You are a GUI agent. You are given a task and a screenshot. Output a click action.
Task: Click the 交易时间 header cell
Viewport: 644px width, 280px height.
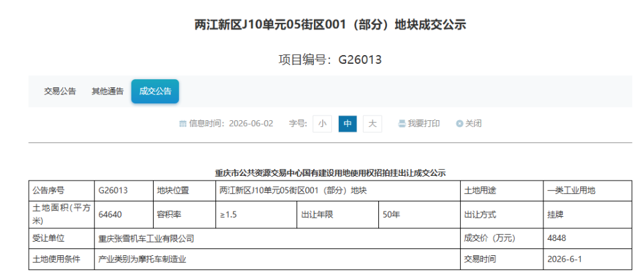pyautogui.click(x=502, y=259)
